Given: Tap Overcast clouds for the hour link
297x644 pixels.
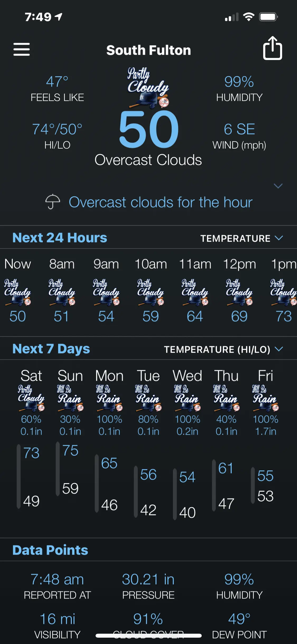Looking at the screenshot, I should coord(161,202).
